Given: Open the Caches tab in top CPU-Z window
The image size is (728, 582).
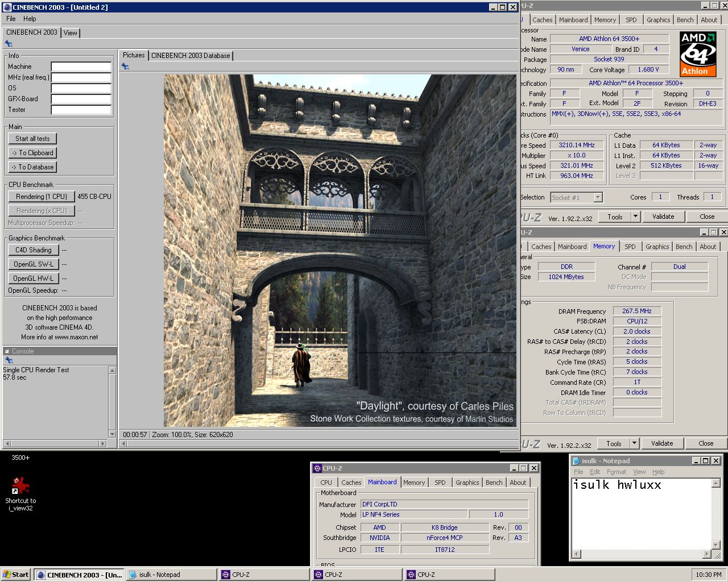Looking at the screenshot, I should click(x=543, y=20).
